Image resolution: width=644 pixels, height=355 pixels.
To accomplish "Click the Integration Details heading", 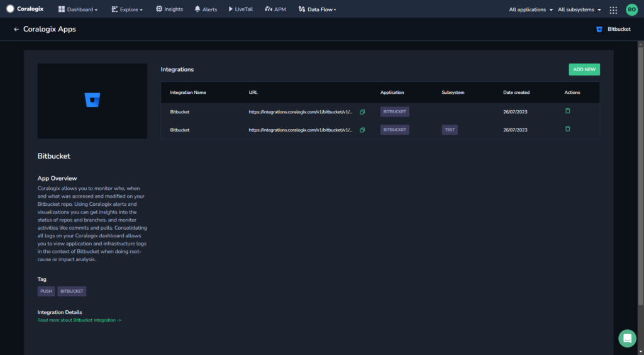I will [60, 312].
